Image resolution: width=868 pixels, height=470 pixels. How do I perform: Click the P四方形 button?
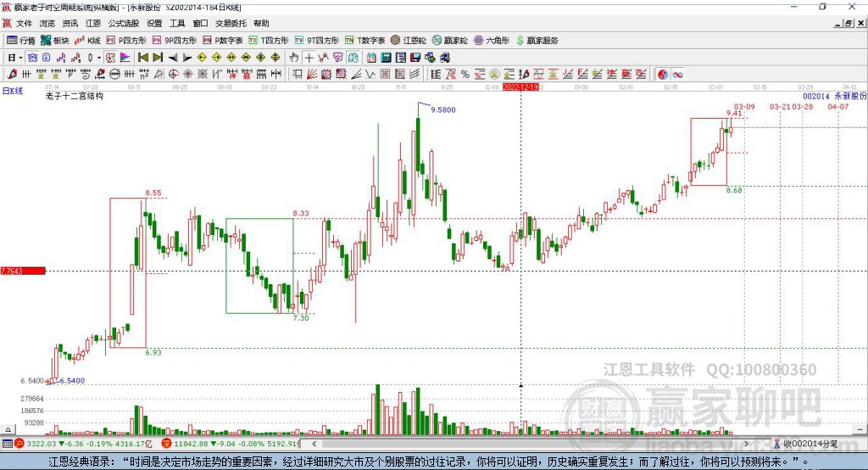coord(126,41)
